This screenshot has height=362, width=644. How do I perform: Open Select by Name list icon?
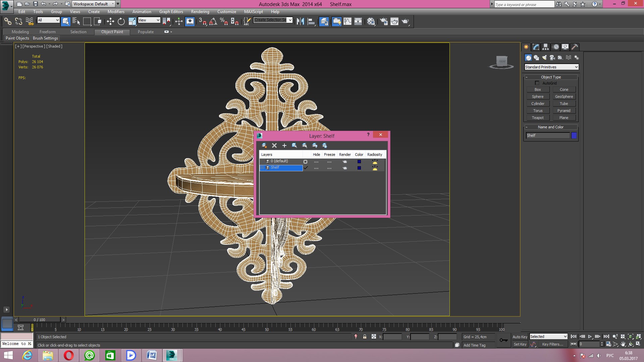pos(76,21)
